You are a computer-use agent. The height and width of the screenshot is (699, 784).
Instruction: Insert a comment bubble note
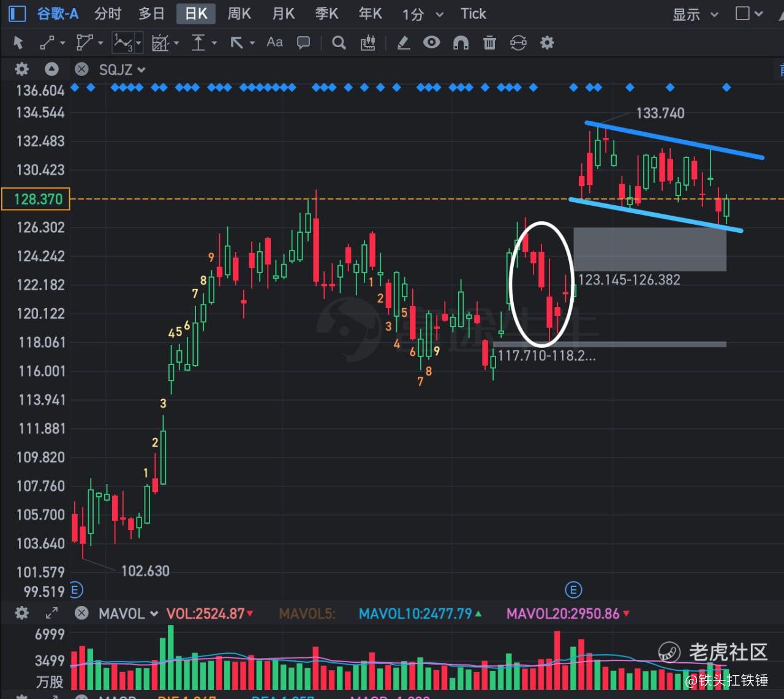[303, 42]
